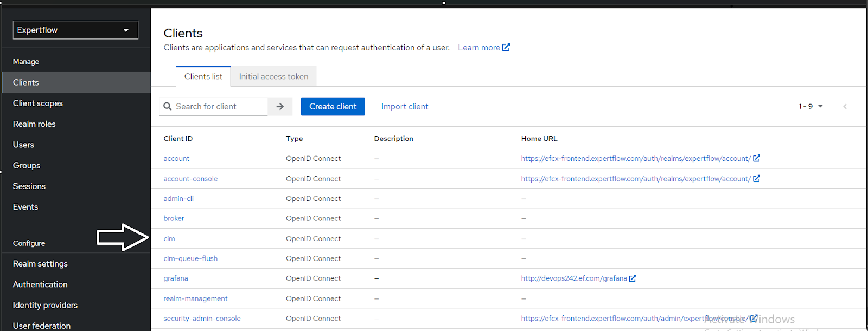Click the search arrow submit button
This screenshot has height=331, width=868.
click(280, 107)
